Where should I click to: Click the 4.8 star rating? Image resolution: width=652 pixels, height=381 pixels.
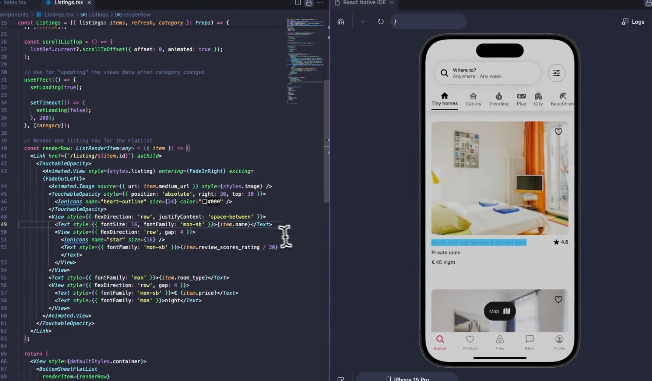pyautogui.click(x=561, y=242)
